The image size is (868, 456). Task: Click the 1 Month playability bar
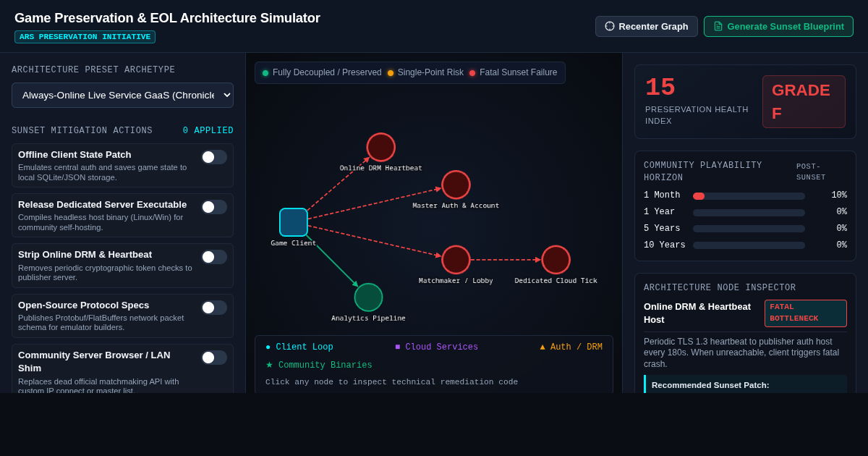(x=749, y=196)
